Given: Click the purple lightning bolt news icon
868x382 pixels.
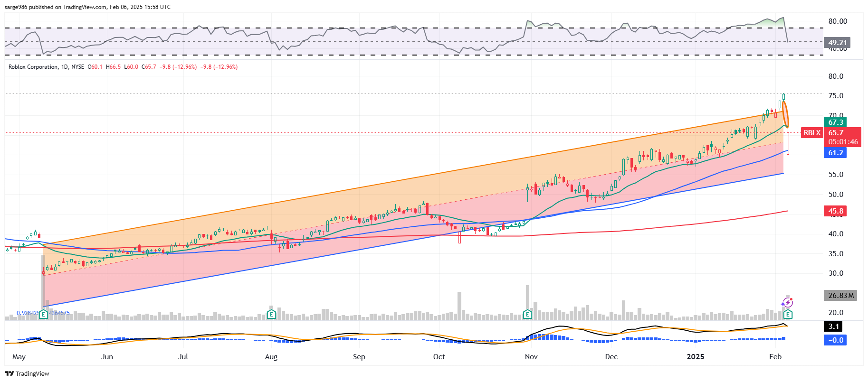Looking at the screenshot, I should (x=787, y=303).
